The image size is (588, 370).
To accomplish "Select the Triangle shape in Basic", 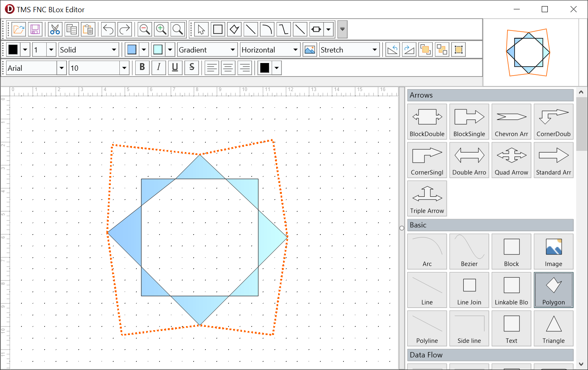I will click(x=554, y=329).
